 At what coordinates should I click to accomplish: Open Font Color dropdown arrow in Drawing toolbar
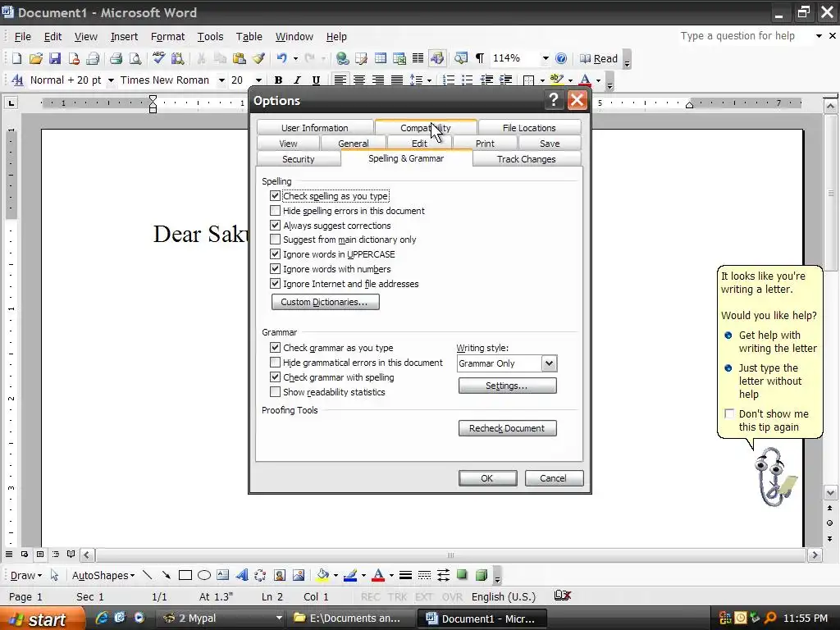tap(391, 576)
